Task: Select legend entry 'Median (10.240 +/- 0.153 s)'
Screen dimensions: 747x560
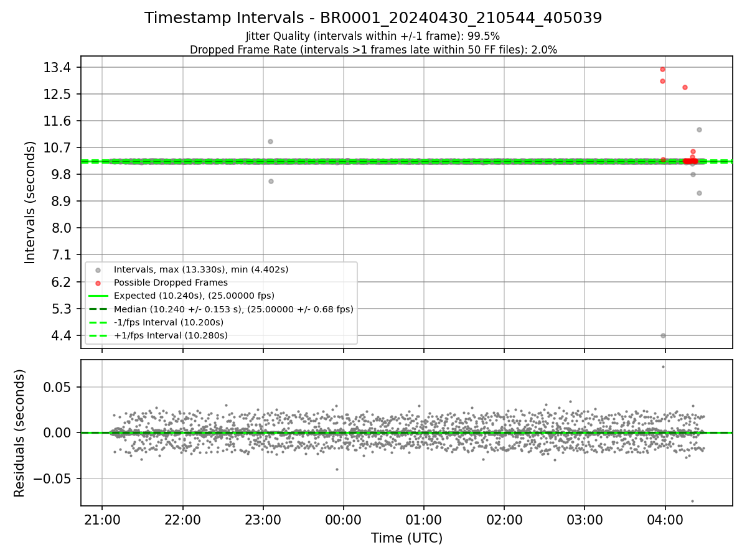Action: 233,309
